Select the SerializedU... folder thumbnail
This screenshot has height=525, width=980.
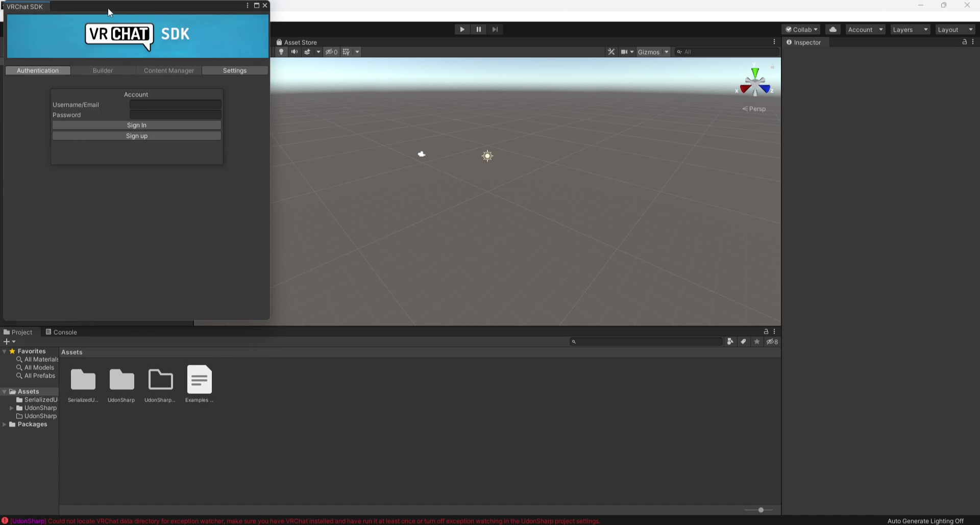tap(83, 380)
